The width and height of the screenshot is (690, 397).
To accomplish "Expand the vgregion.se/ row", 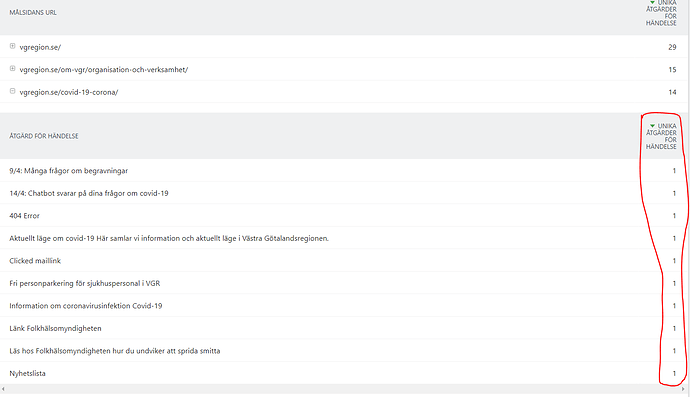I will click(x=12, y=46).
